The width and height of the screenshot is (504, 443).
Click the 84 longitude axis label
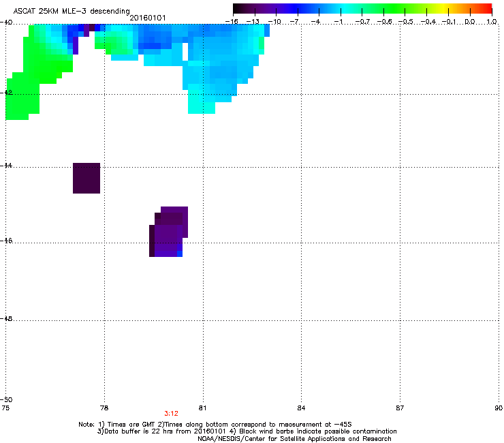click(301, 408)
